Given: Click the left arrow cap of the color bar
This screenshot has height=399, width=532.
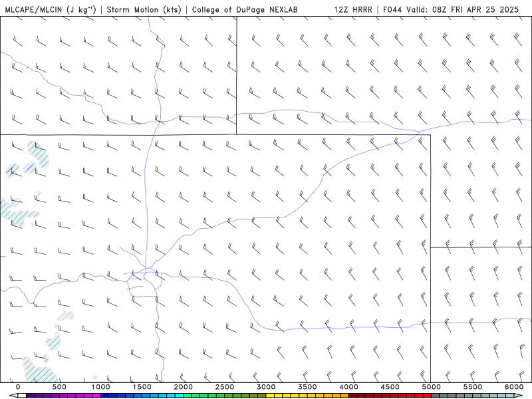Looking at the screenshot, I should coord(13,395).
